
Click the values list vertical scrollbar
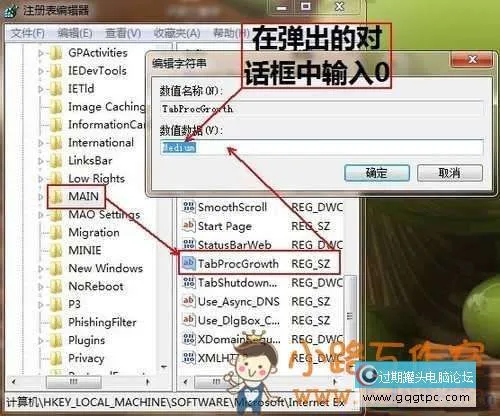pyautogui.click(x=350, y=315)
